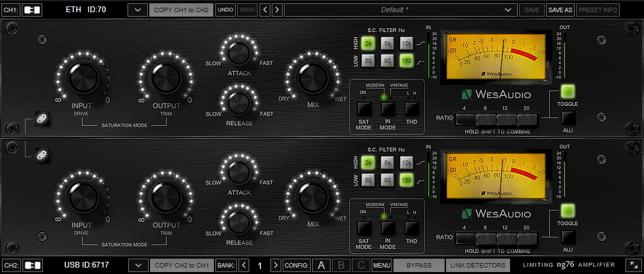Click channel 1 OUTPUT trim knob

[x=166, y=78]
